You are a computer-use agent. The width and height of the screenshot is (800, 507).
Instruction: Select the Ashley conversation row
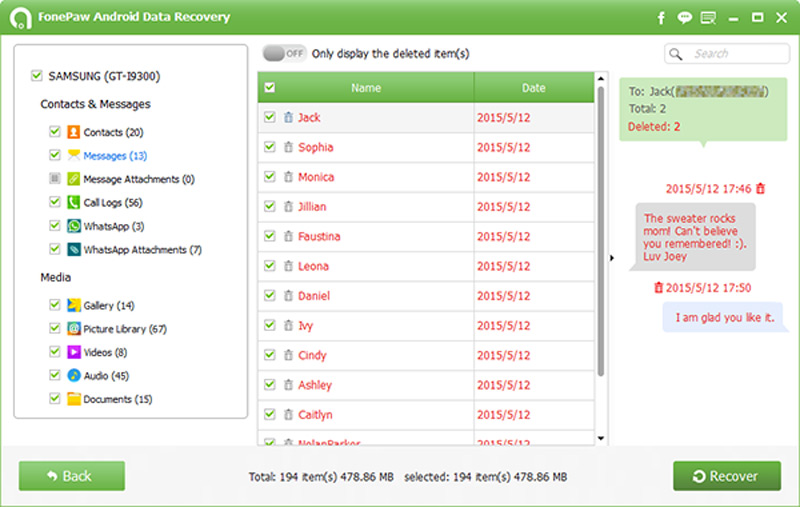click(x=426, y=385)
